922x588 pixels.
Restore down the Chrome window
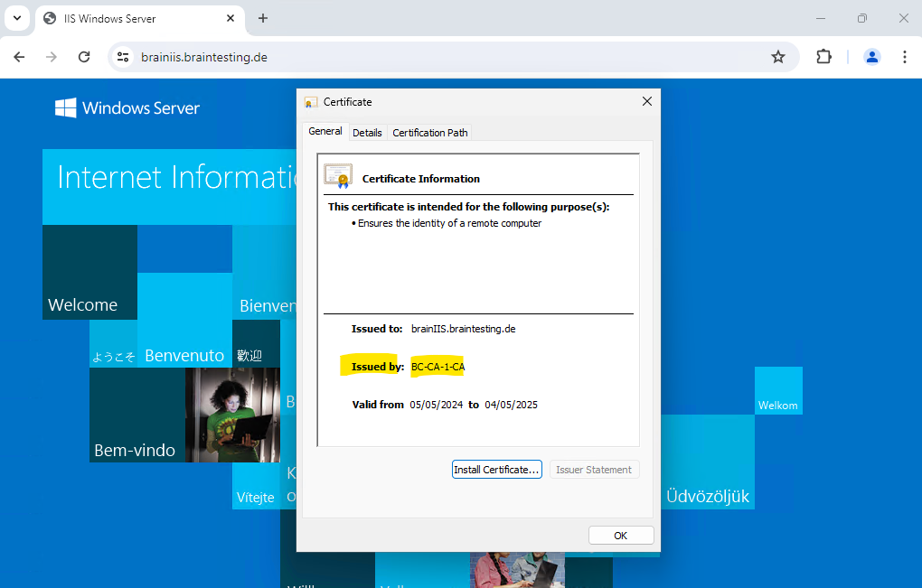tap(862, 18)
